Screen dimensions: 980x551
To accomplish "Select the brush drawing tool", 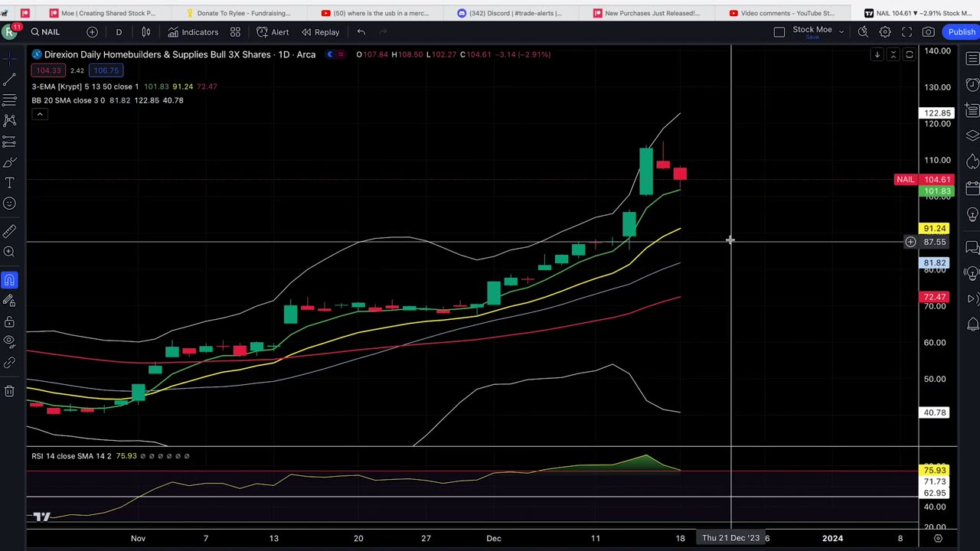I will pos(9,162).
